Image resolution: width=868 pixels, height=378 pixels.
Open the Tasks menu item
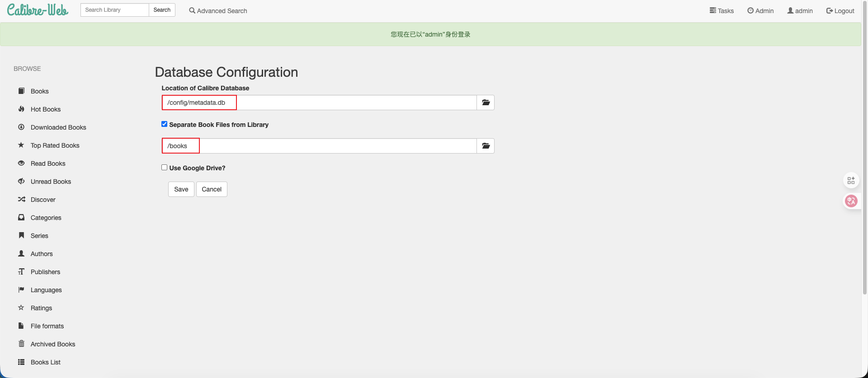point(722,11)
